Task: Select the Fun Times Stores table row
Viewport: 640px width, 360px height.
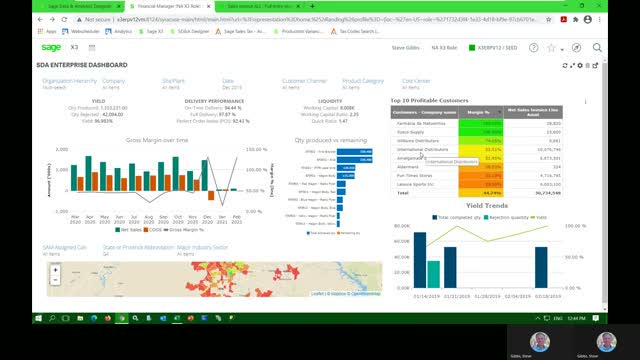Action: click(476, 176)
